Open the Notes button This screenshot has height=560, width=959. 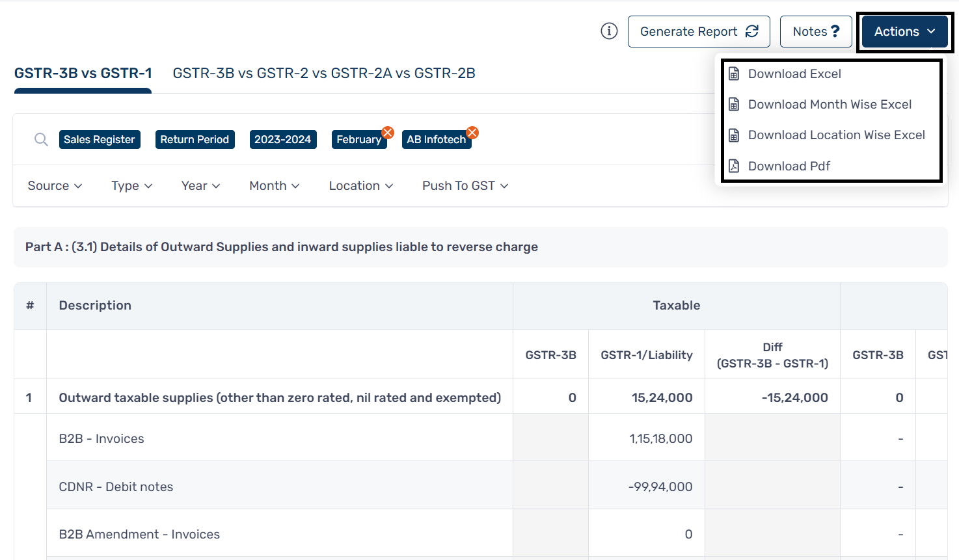point(816,31)
